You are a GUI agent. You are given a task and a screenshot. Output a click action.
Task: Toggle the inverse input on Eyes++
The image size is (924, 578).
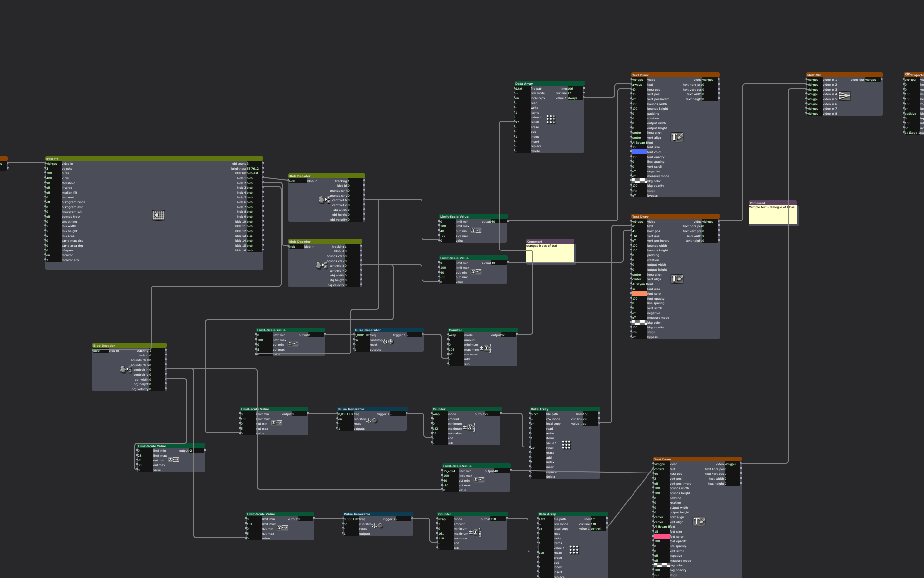click(53, 188)
